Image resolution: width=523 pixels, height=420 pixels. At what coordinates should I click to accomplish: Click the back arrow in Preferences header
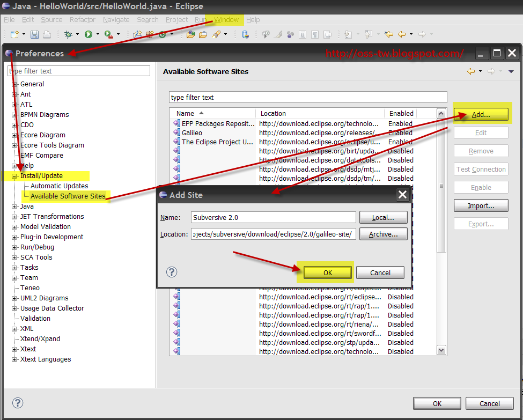(x=471, y=71)
